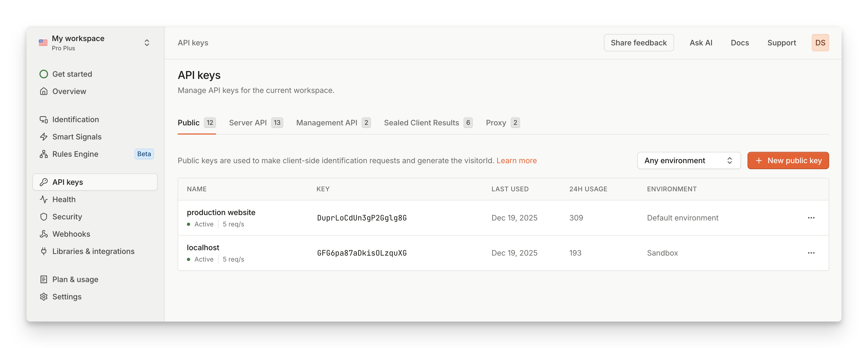Click the Webhooks icon in the sidebar
The image size is (868, 348).
(x=43, y=234)
